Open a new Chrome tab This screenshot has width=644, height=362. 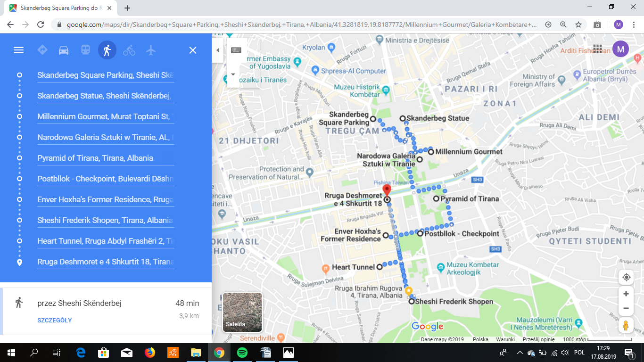(127, 8)
